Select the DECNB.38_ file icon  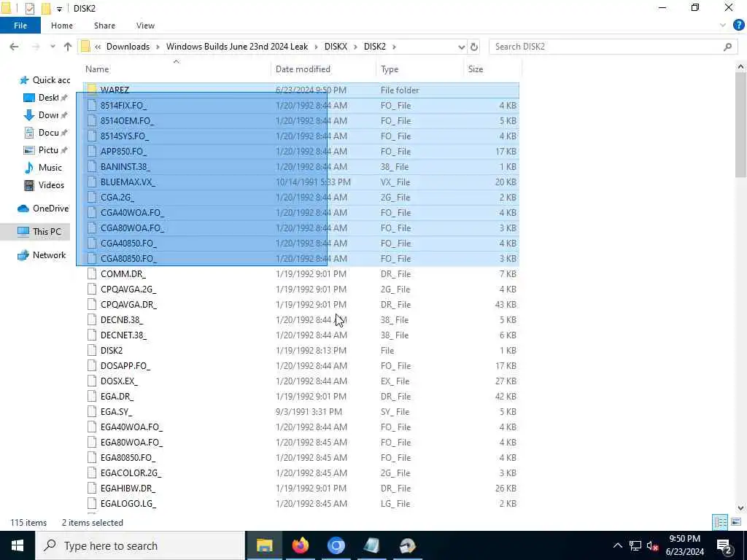(92, 319)
